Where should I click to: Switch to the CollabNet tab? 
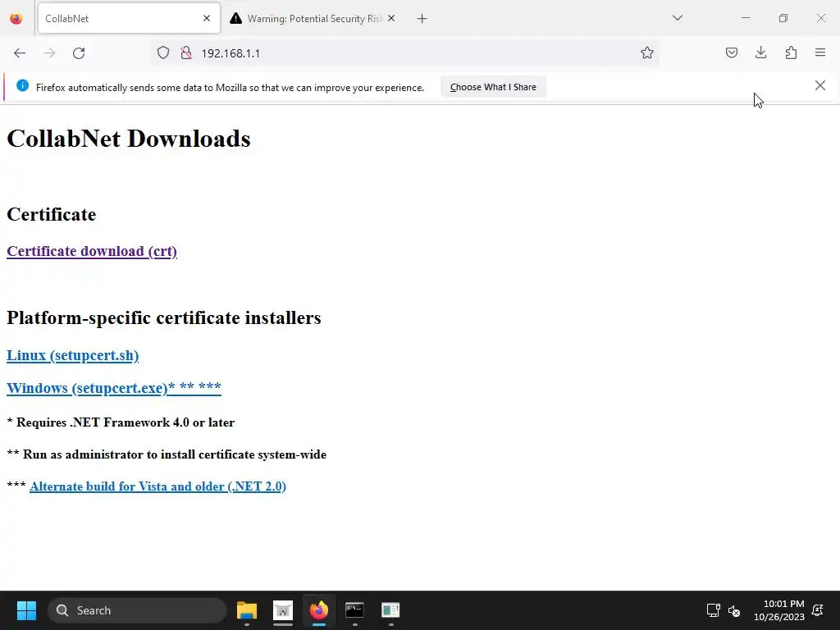[129, 18]
